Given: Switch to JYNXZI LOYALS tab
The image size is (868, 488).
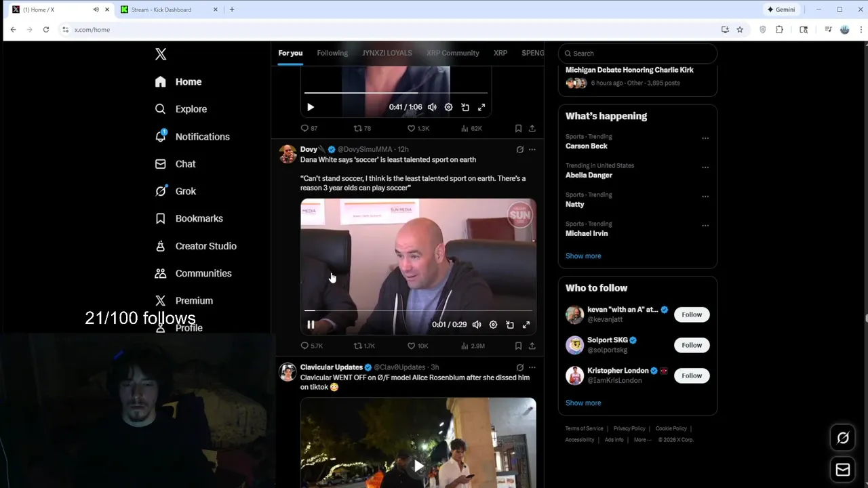Looking at the screenshot, I should tap(387, 53).
